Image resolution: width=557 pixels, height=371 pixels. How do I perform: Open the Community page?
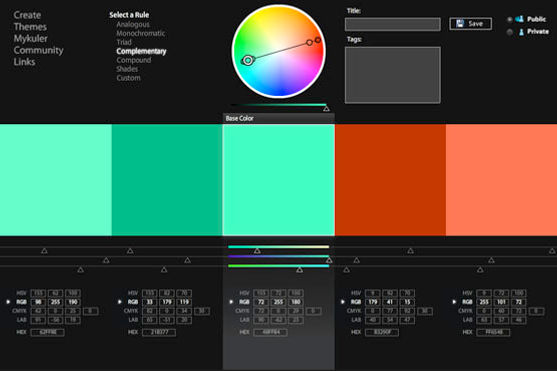pyautogui.click(x=38, y=50)
